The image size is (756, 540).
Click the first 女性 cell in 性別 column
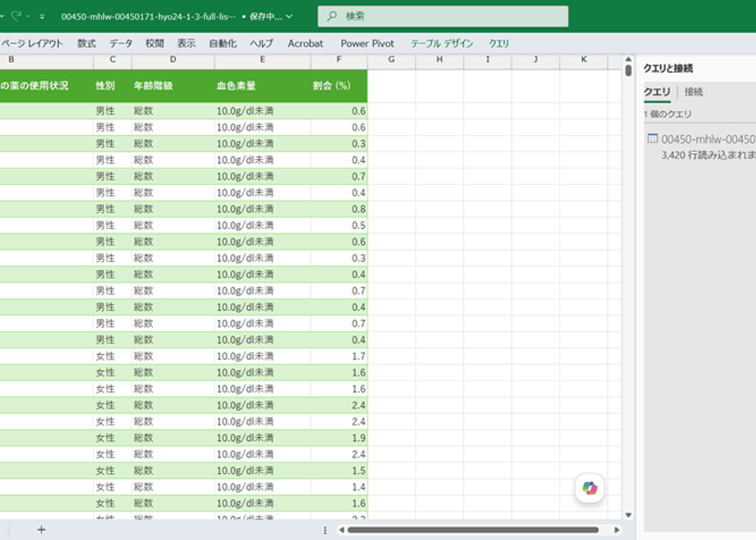[112, 356]
